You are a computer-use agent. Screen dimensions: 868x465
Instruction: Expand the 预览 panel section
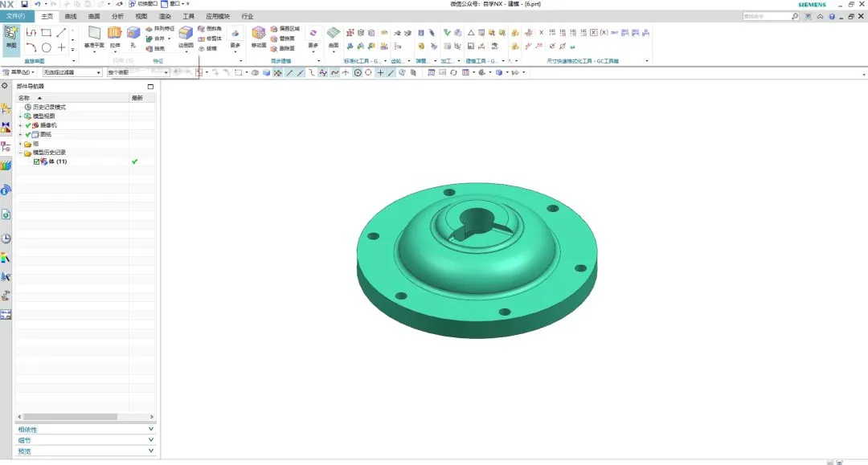(84, 451)
